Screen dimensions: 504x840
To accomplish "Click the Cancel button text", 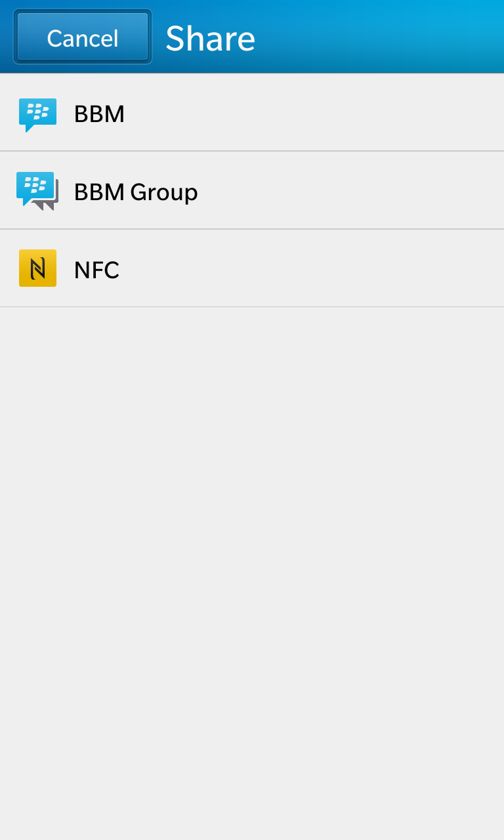I will pos(83,38).
